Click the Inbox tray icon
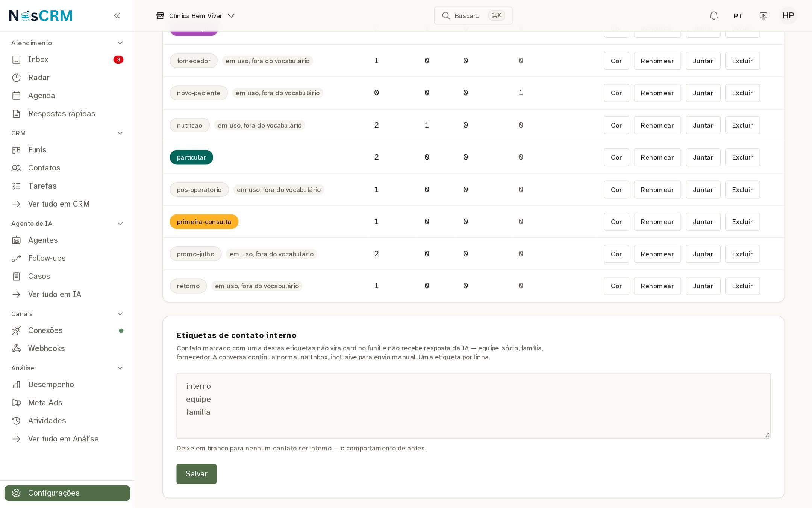Screen dimensions: 812x508 (x=16, y=59)
